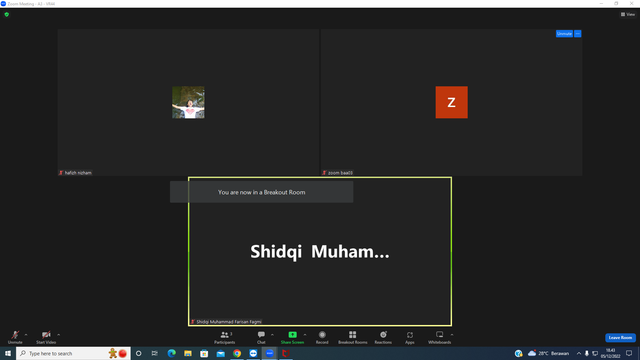Image resolution: width=640 pixels, height=360 pixels.
Task: Launch Microsoft Edge from taskbar
Action: (171, 353)
